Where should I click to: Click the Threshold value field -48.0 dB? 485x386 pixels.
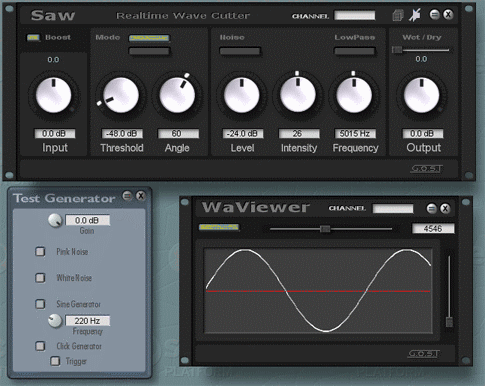[122, 134]
